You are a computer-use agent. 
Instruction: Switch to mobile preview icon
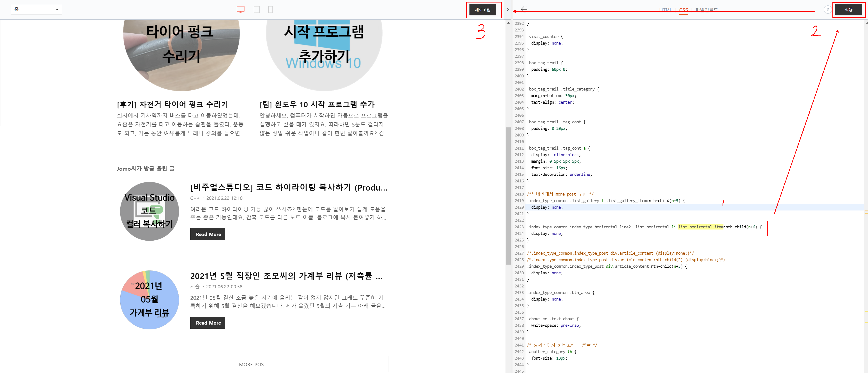point(270,10)
